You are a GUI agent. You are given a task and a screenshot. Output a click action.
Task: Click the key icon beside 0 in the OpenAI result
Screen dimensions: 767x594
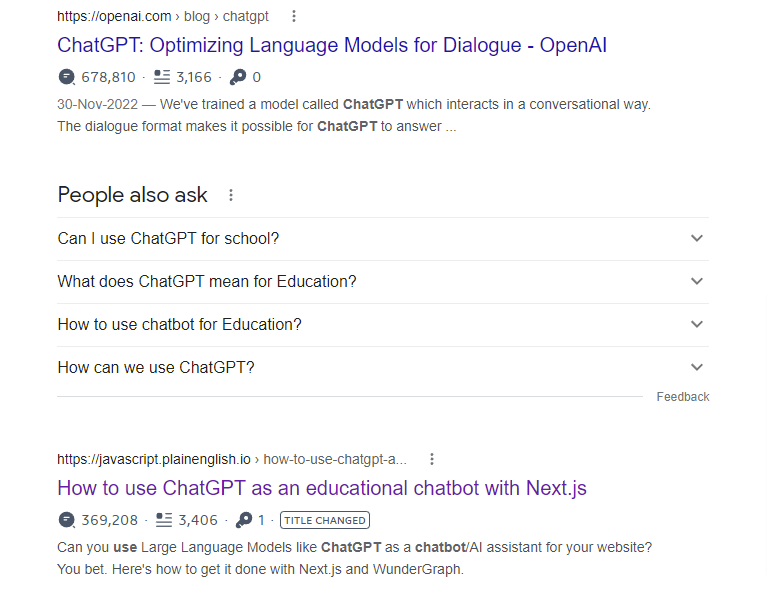[x=238, y=77]
